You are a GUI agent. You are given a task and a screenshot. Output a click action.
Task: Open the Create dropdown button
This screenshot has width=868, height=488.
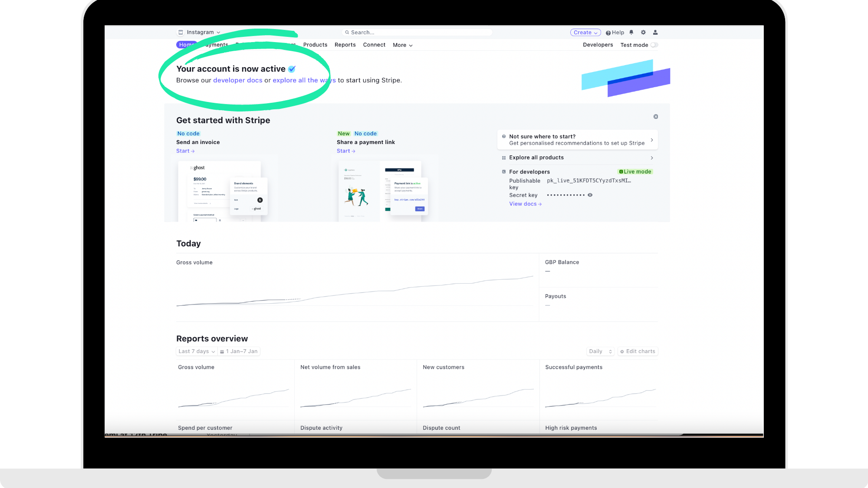585,33
